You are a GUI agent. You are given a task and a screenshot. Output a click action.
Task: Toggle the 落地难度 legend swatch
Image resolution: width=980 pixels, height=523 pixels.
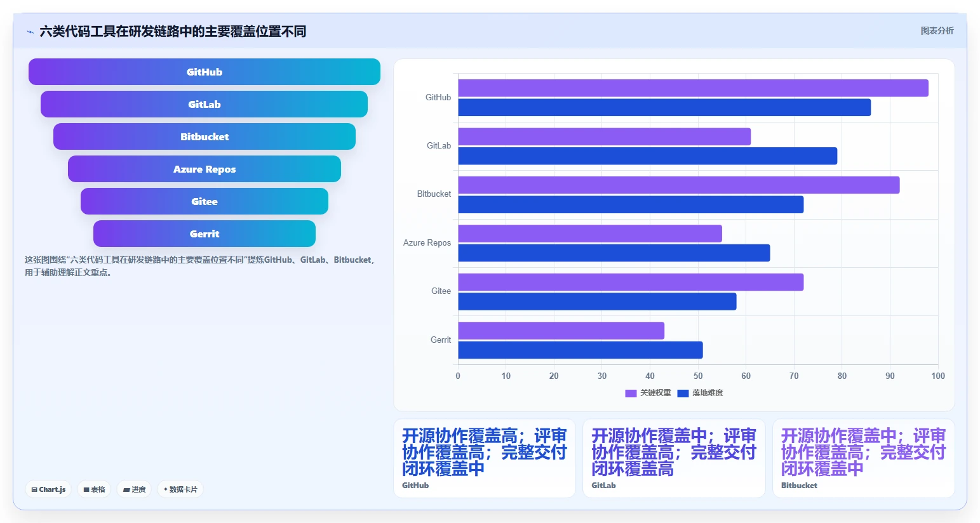coord(683,394)
